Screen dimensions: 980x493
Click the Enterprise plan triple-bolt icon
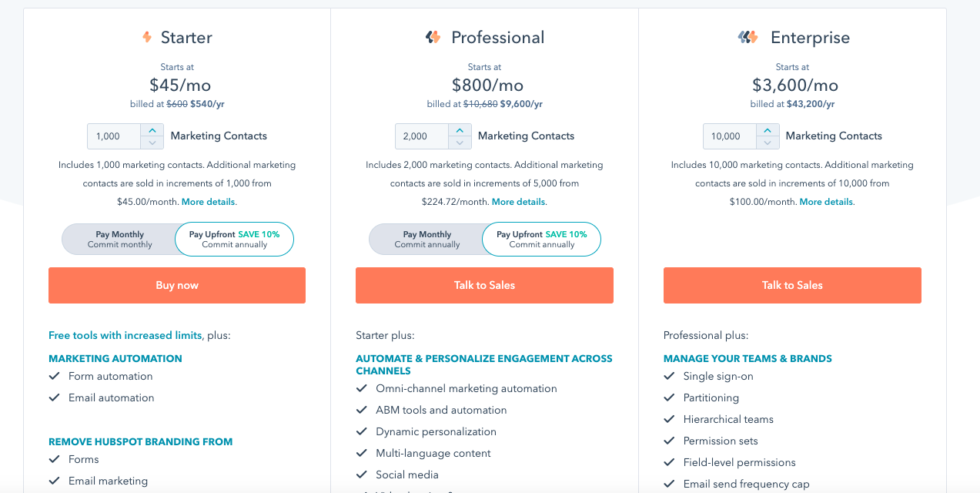click(x=748, y=37)
